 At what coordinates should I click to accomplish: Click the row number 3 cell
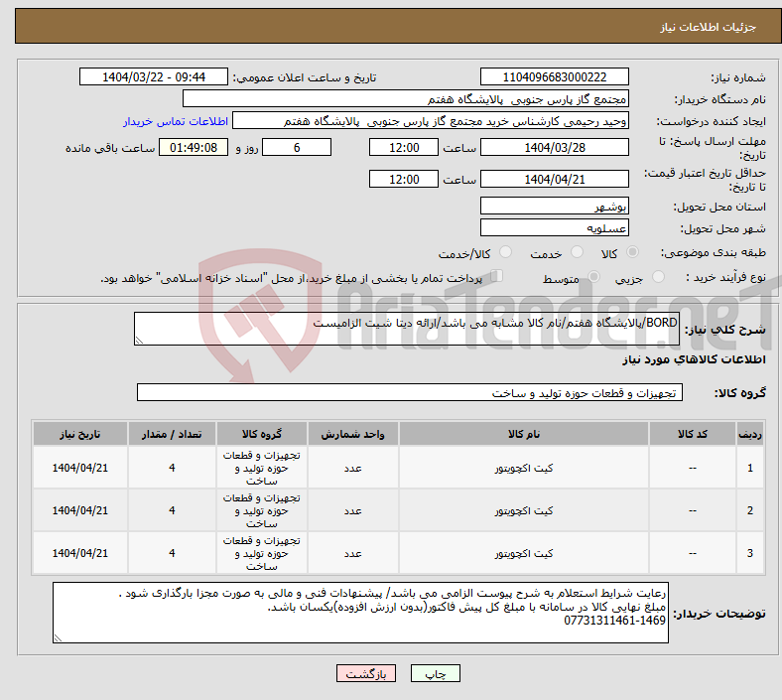[x=749, y=553]
